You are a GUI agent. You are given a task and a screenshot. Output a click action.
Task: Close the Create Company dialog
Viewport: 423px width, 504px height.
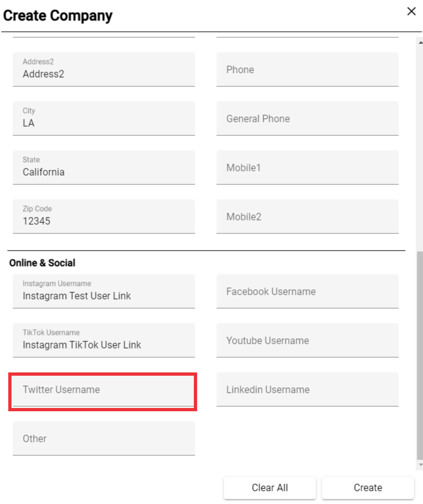411,11
